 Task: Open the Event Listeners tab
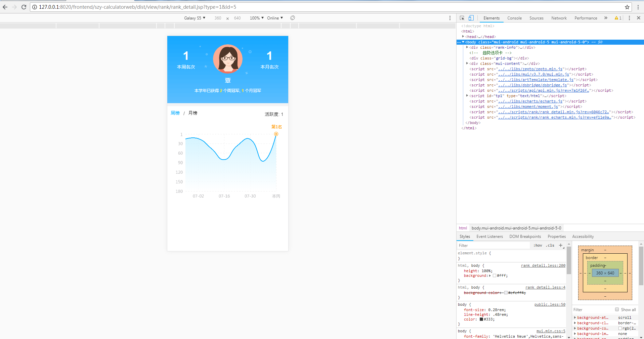[x=489, y=236]
